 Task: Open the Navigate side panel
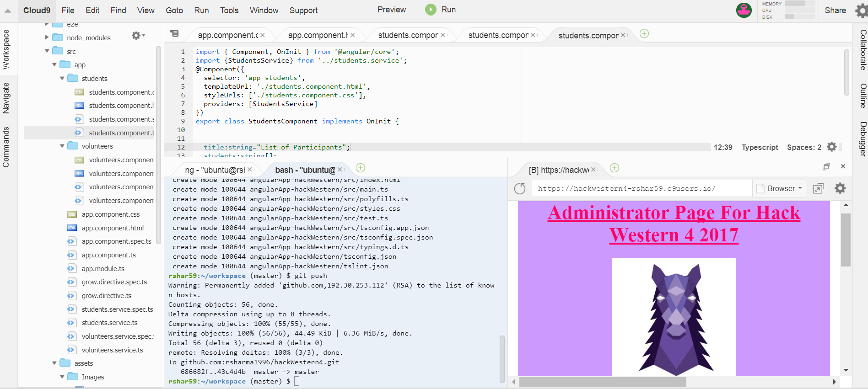(x=6, y=98)
